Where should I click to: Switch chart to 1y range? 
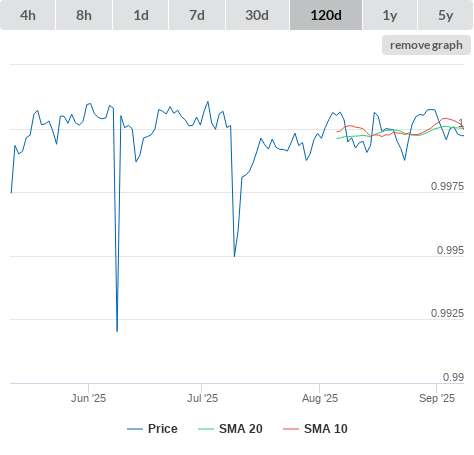(390, 15)
